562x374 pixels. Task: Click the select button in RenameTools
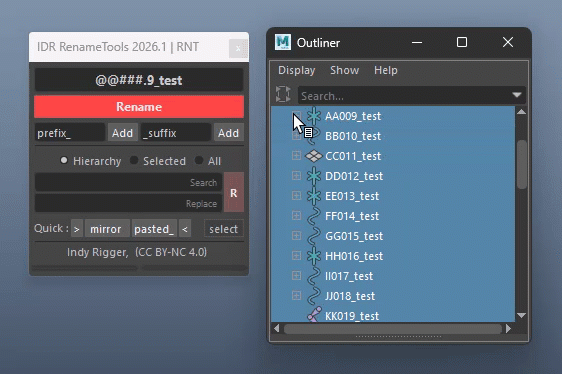tap(224, 229)
